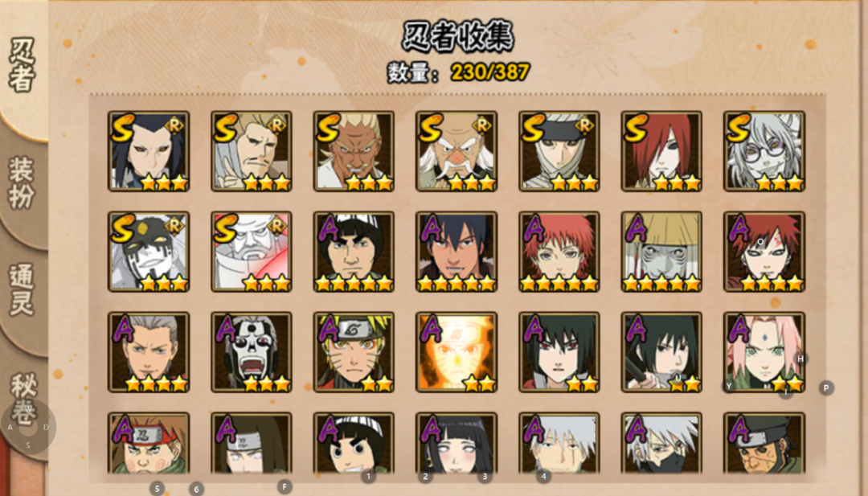Image resolution: width=868 pixels, height=496 pixels.
Task: Pick the red-haired Sasori A-rank card
Action: pos(559,252)
